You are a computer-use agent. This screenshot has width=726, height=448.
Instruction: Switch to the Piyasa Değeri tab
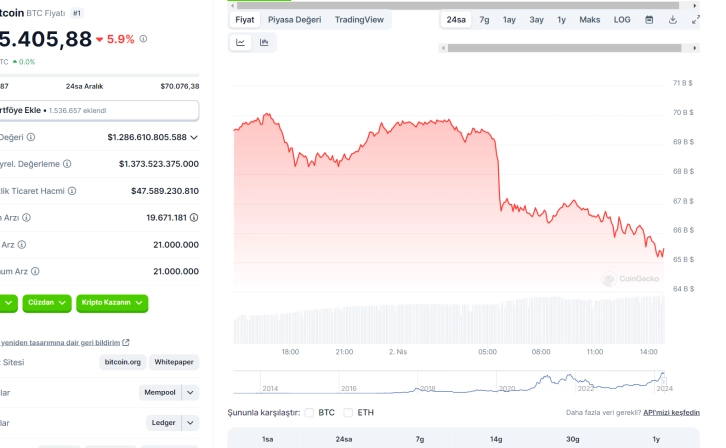pyautogui.click(x=296, y=19)
